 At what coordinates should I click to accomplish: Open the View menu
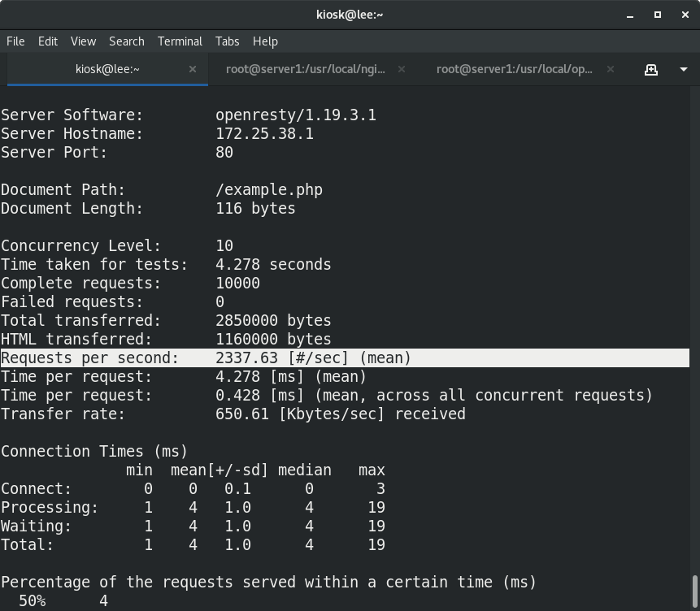[x=83, y=41]
